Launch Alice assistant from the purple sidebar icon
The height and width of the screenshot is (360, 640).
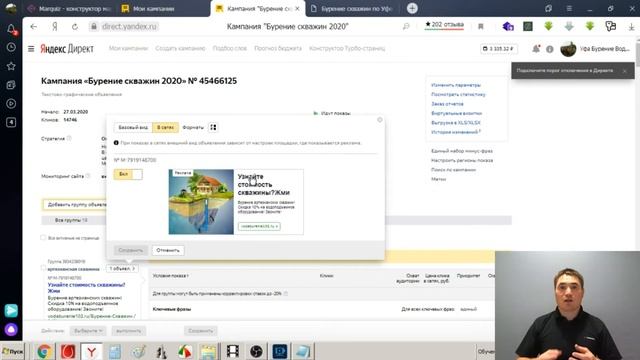[11, 329]
